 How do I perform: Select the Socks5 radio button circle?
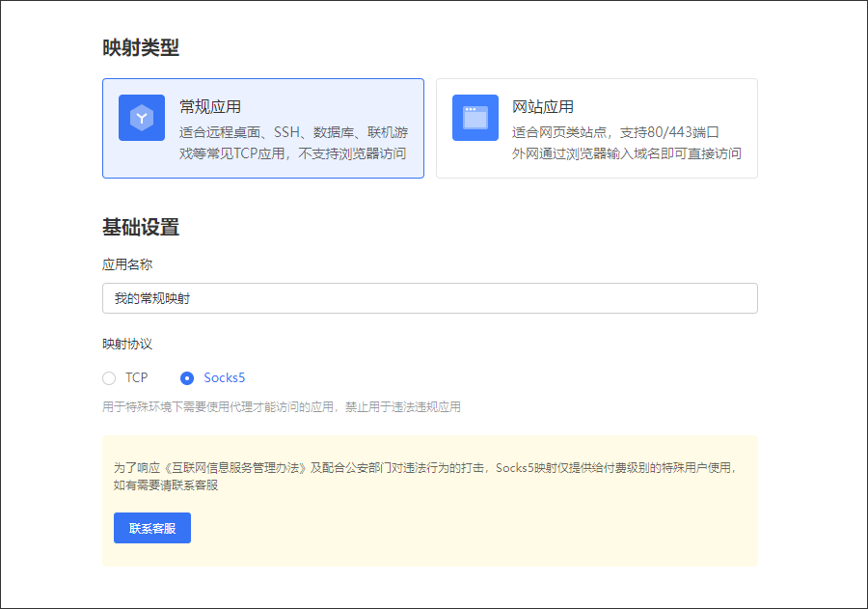(187, 378)
